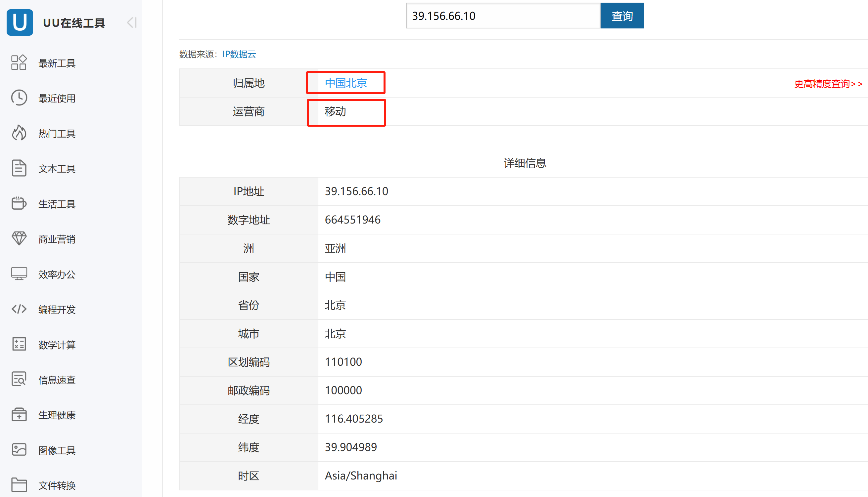
Task: Open the IP数据云 data source link
Action: pos(239,54)
